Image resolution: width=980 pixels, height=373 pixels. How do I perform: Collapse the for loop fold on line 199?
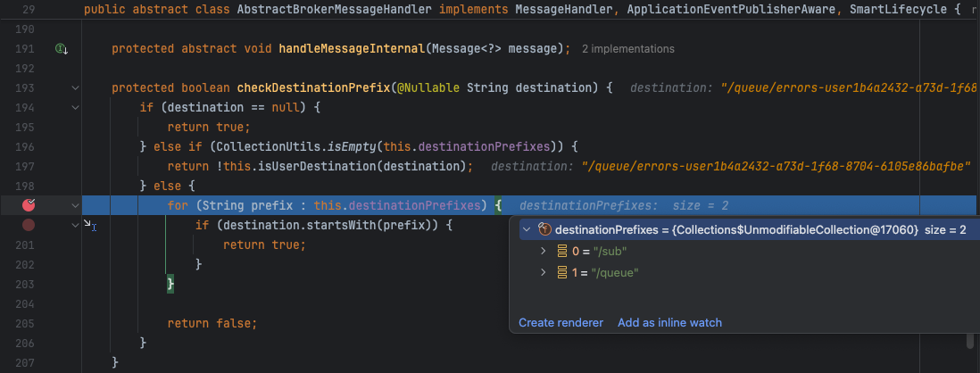click(76, 205)
